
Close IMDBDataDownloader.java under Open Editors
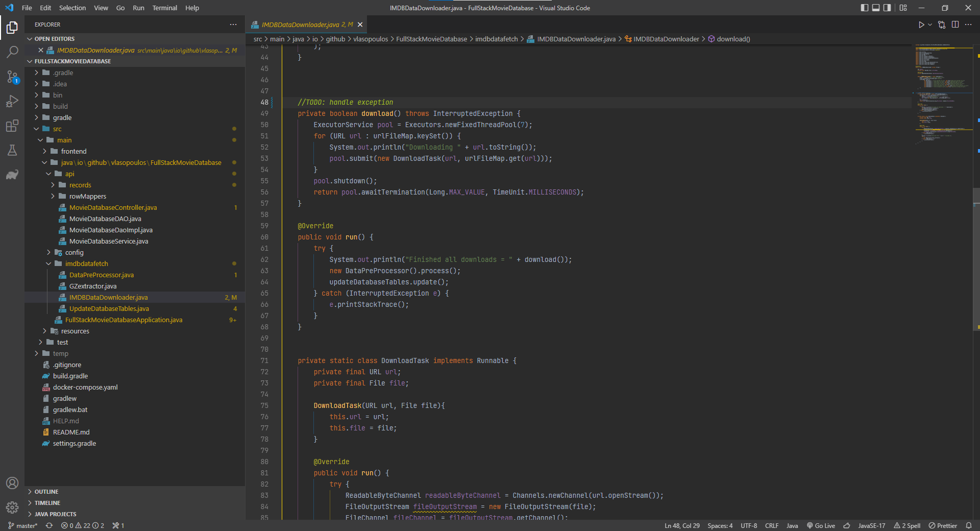tap(41, 50)
